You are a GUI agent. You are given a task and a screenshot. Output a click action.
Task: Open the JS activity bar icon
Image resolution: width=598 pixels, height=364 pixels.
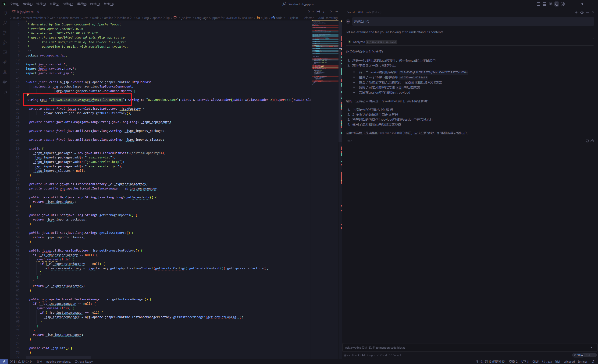[x=5, y=92]
